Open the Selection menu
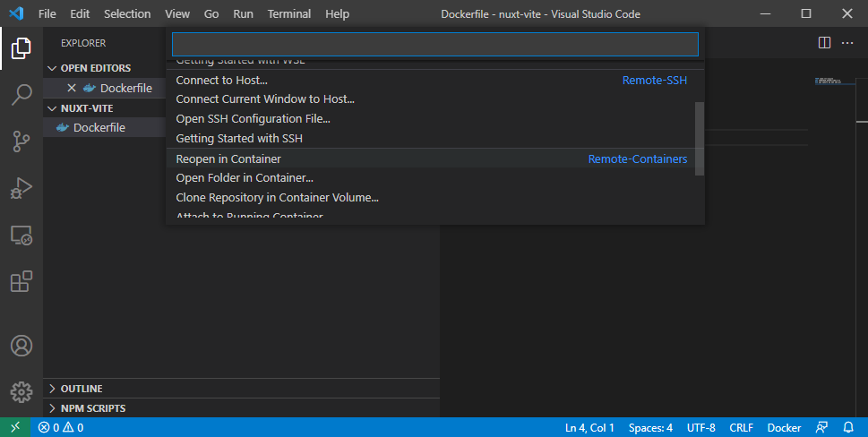The width and height of the screenshot is (868, 437). pyautogui.click(x=127, y=13)
